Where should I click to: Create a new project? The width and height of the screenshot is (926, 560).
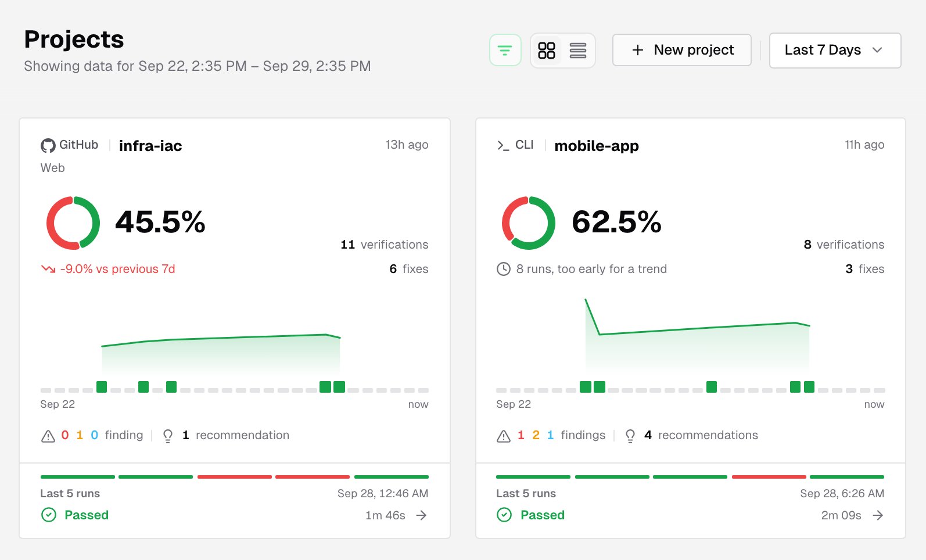pos(682,50)
